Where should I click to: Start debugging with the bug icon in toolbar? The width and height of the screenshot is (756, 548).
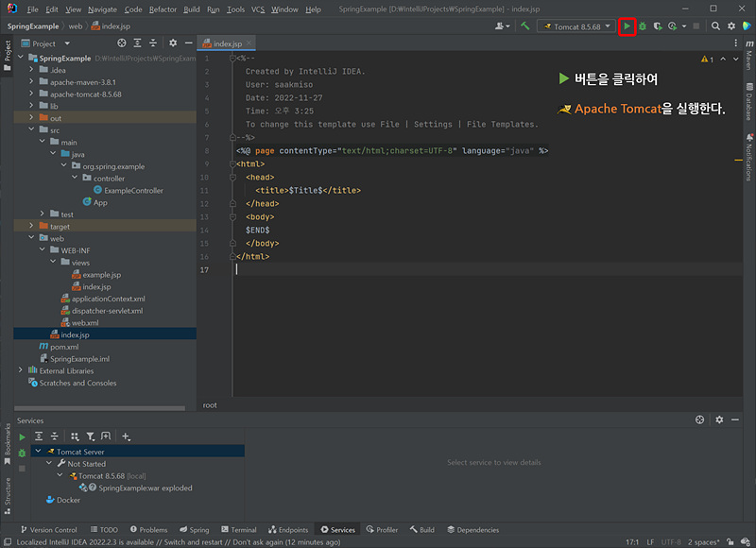(x=643, y=26)
